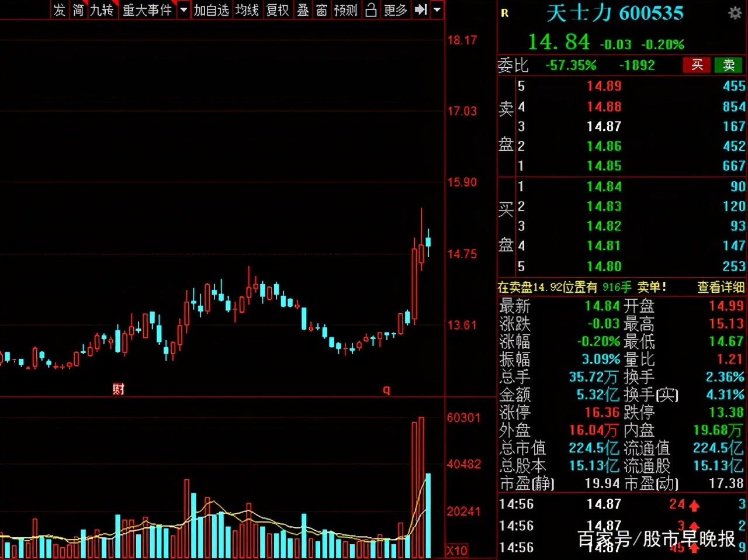The image size is (748, 560).
Task: Toggle 加自选 to add stock to watchlist
Action: [211, 10]
